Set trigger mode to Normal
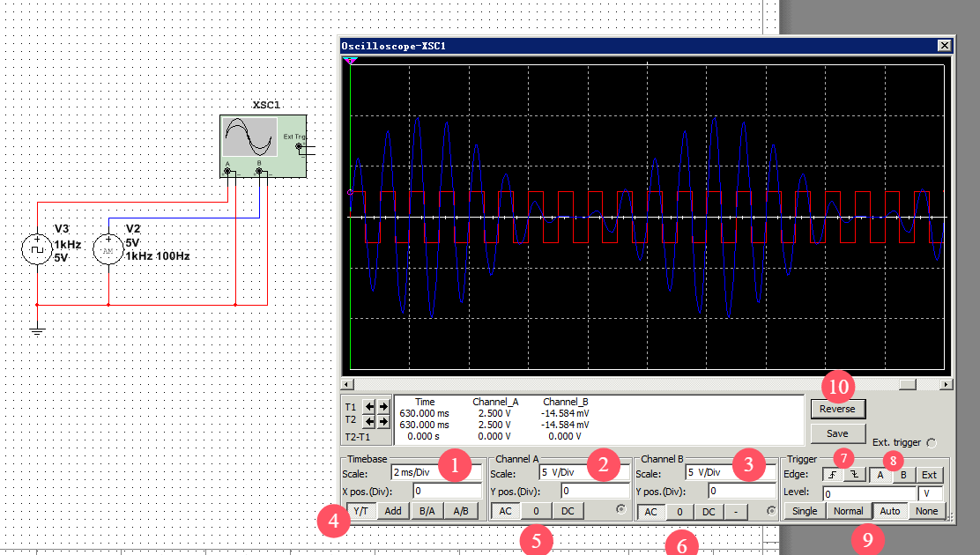The image size is (980, 555). click(x=848, y=511)
